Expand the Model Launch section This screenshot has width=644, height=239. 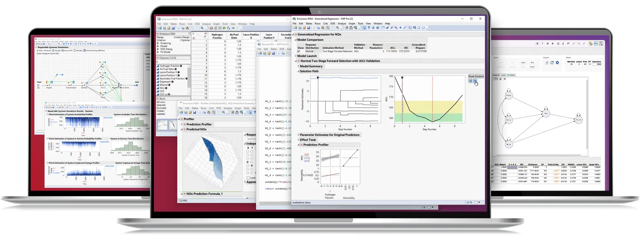tap(296, 56)
